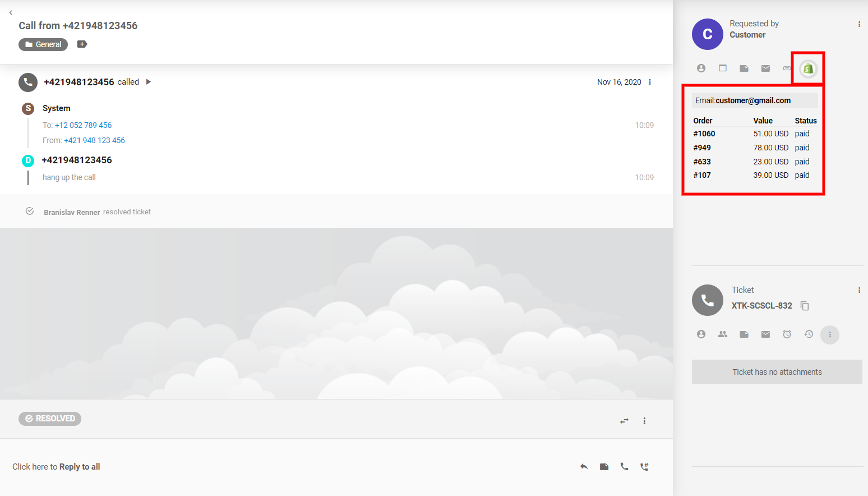This screenshot has height=496, width=868.
Task: Select the General department tag
Action: click(x=43, y=44)
